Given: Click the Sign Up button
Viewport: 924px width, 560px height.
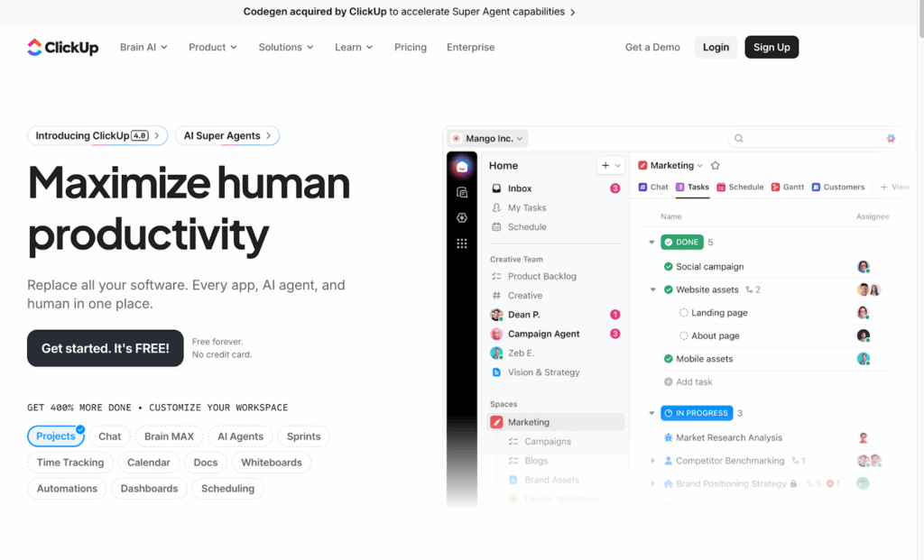Looking at the screenshot, I should [x=772, y=48].
